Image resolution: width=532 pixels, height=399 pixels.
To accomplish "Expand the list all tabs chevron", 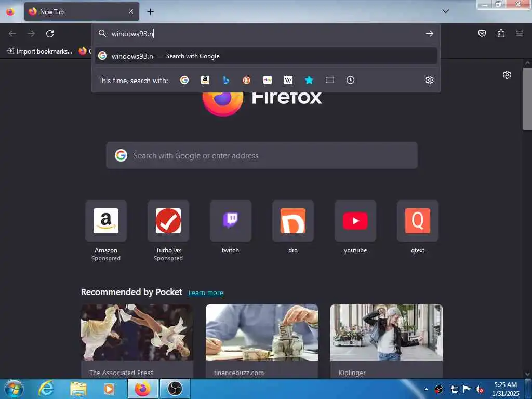I will tap(445, 11).
